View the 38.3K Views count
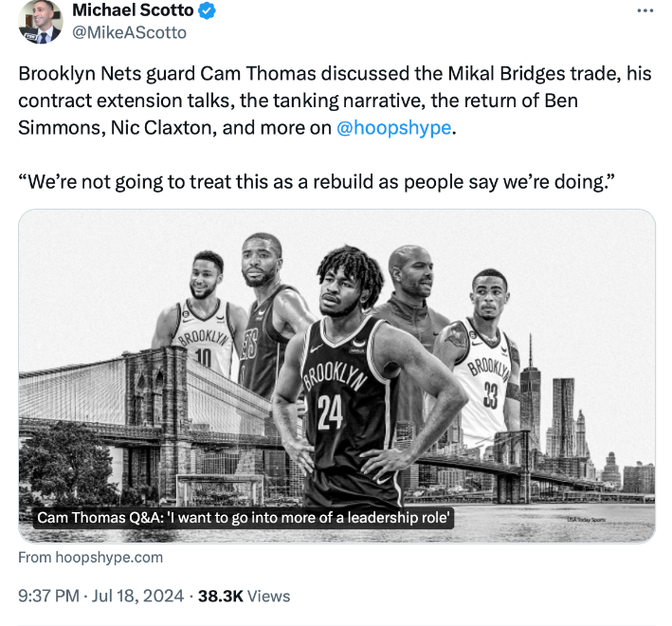Viewport: 672px width, 626px height. click(244, 596)
